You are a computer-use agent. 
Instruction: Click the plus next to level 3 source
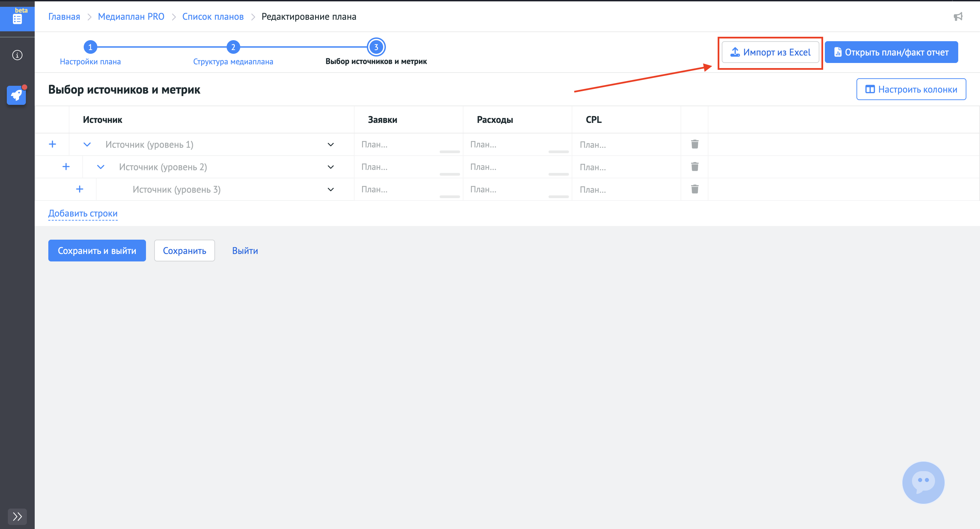80,189
